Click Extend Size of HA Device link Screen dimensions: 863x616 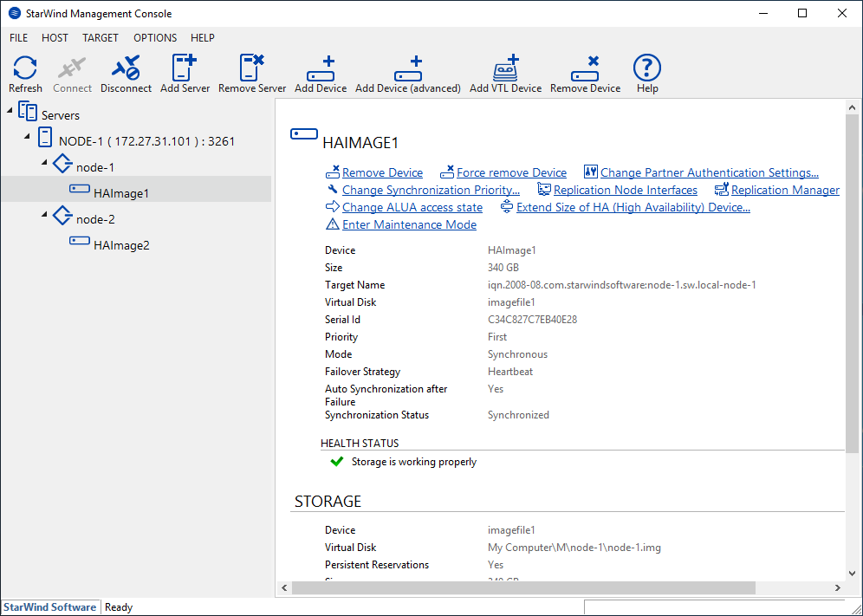tap(633, 208)
